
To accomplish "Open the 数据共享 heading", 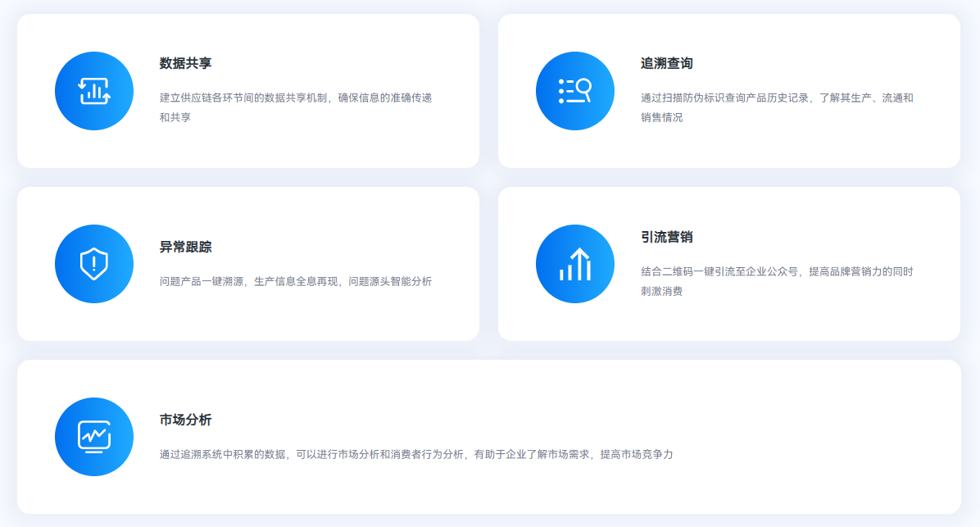I will [x=186, y=63].
